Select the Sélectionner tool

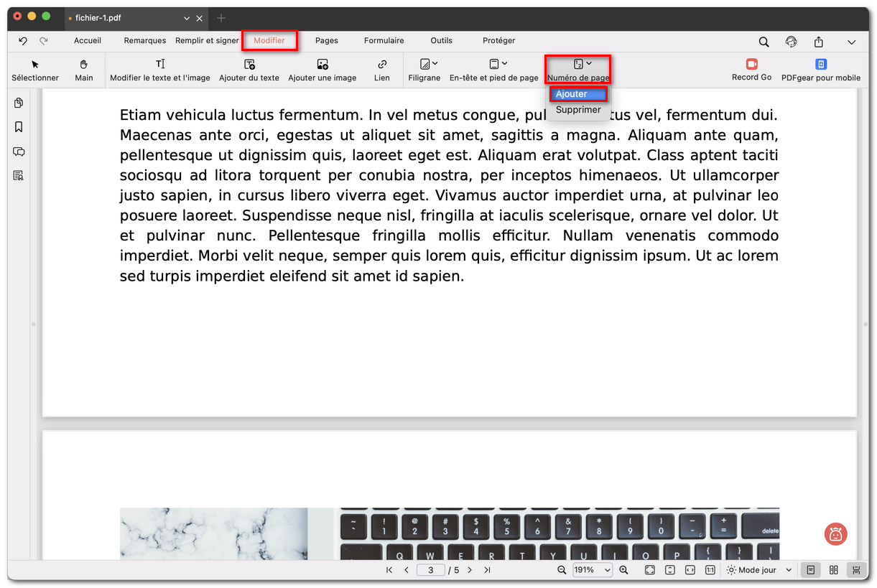pyautogui.click(x=35, y=70)
